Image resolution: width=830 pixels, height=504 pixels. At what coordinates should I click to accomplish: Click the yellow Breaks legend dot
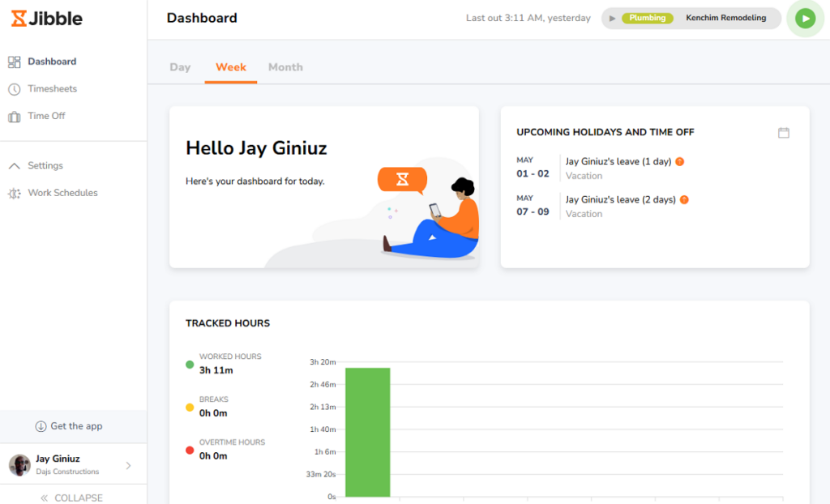190,407
